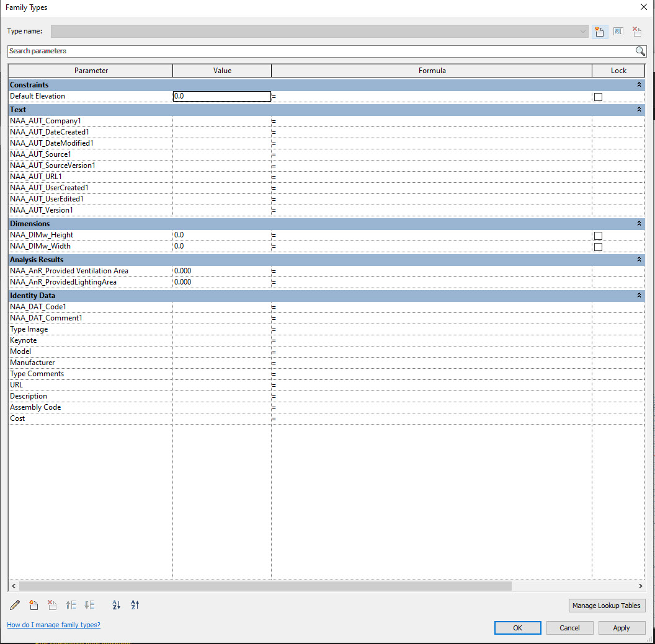Click the scroll left arrow

tap(14, 586)
